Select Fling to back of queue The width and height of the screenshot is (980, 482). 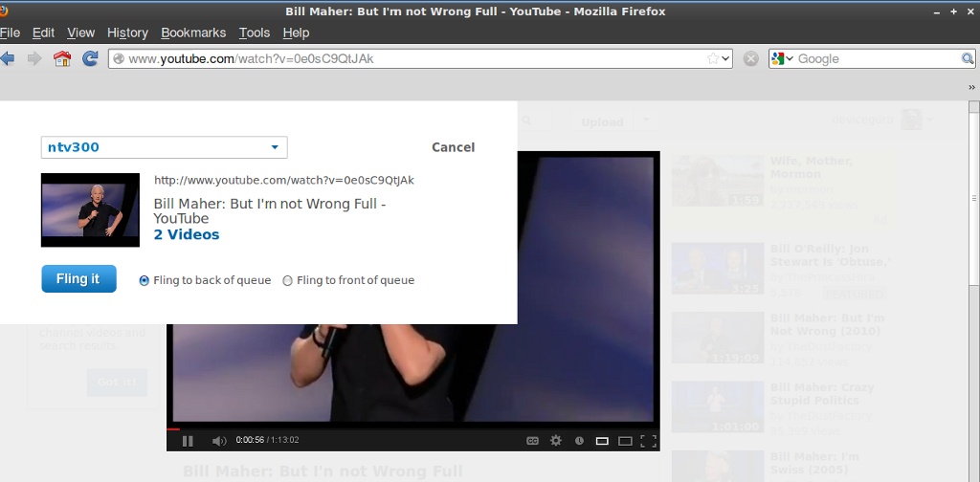pyautogui.click(x=145, y=280)
